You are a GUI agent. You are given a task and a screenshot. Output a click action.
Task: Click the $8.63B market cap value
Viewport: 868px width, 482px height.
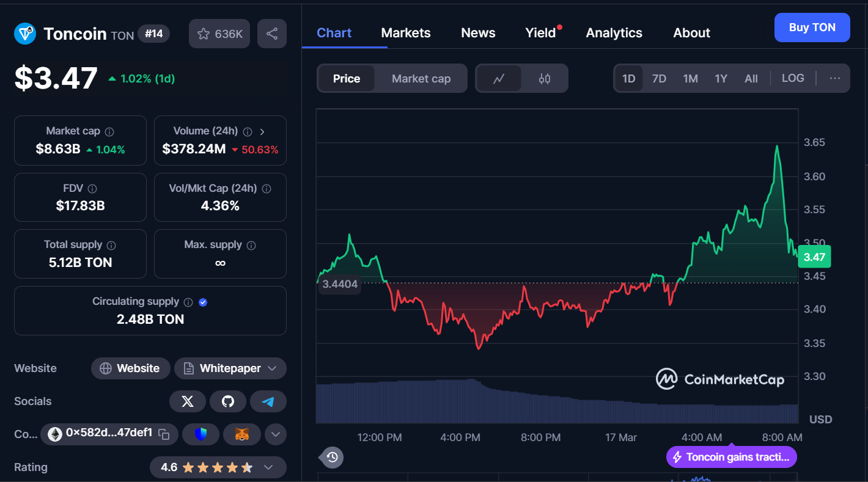(x=58, y=149)
